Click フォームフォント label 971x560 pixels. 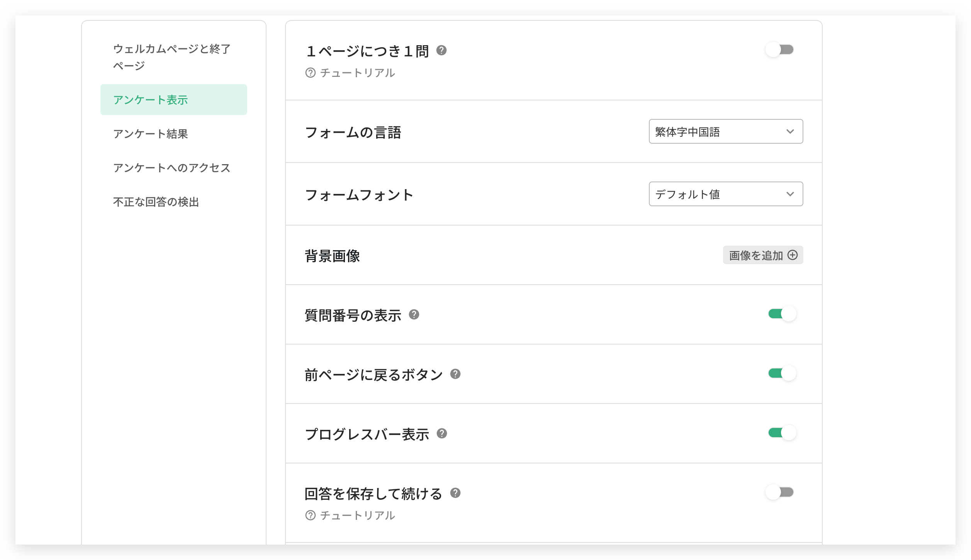(x=359, y=195)
